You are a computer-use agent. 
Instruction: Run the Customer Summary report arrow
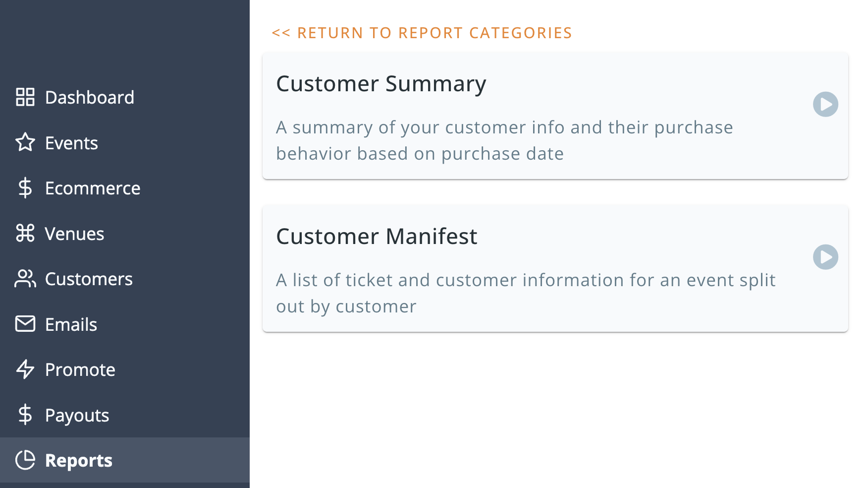click(825, 104)
